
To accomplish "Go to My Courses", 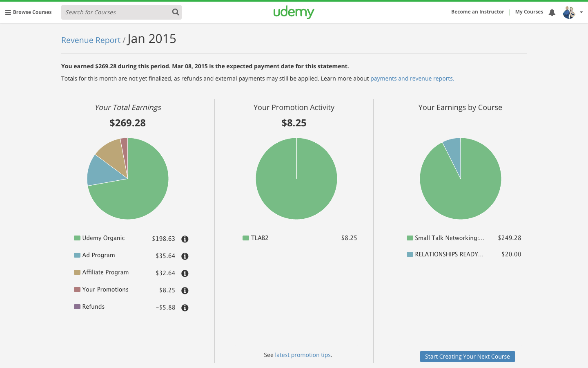I will coord(529,12).
